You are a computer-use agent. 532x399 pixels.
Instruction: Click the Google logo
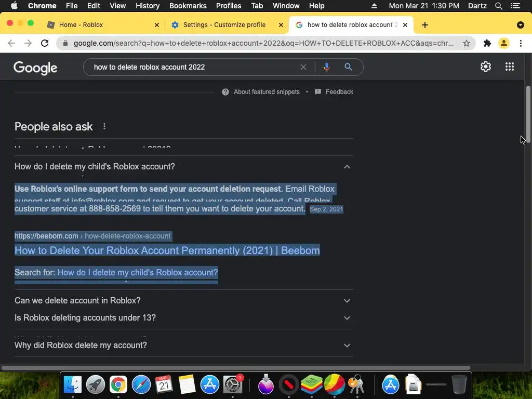(35, 68)
